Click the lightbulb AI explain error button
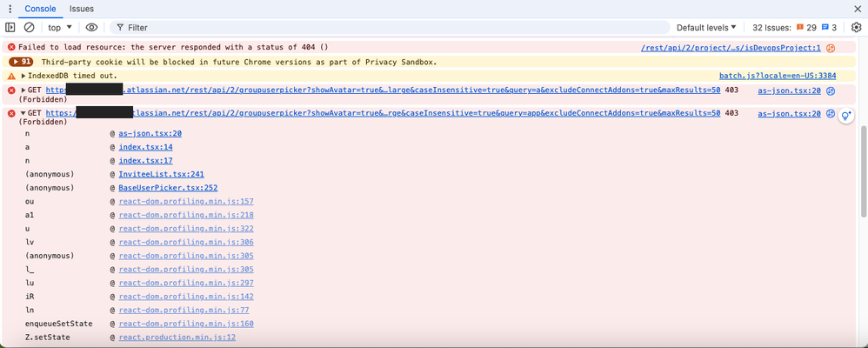The width and height of the screenshot is (868, 348). (846, 116)
